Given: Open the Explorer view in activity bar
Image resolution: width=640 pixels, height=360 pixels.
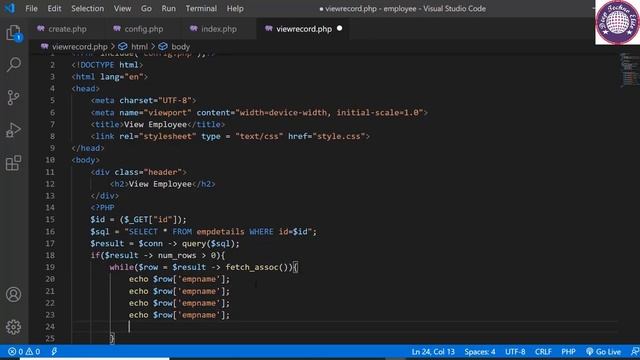Looking at the screenshot, I should [x=13, y=33].
